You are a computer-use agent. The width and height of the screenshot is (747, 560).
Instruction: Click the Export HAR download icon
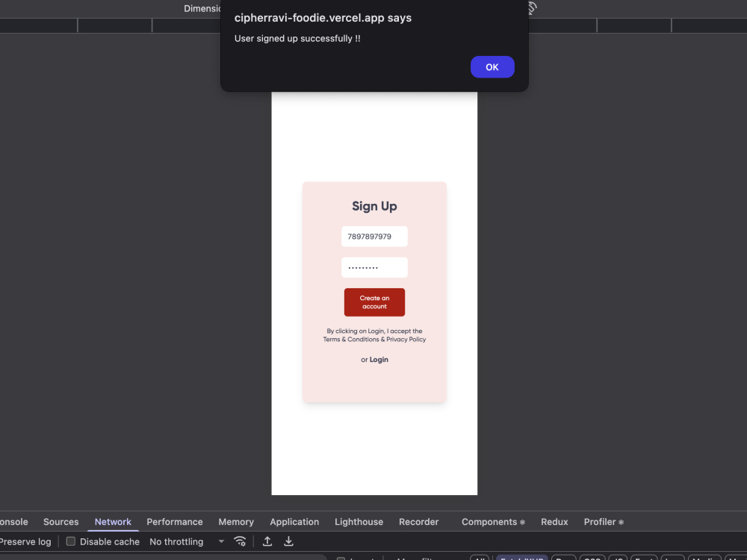pyautogui.click(x=288, y=541)
